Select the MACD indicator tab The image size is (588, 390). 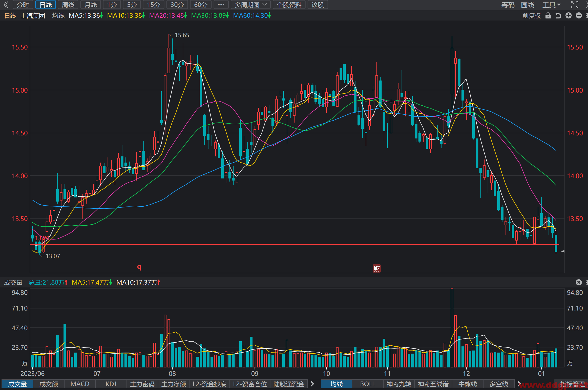click(80, 384)
